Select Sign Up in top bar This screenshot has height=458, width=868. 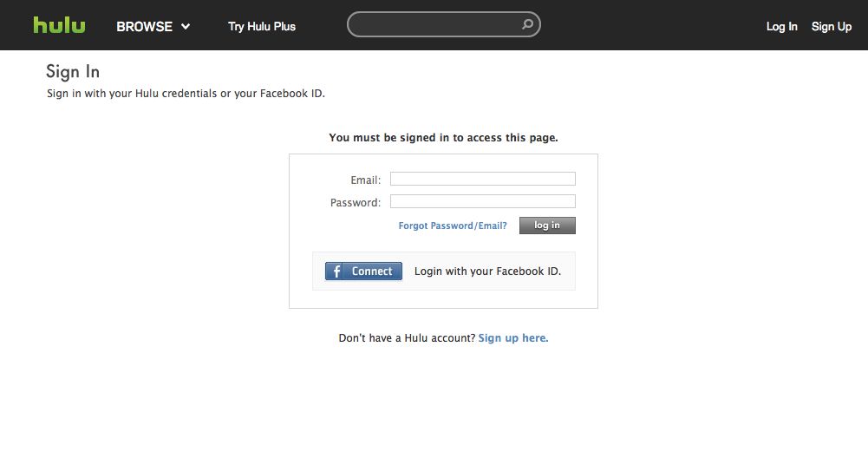pos(832,27)
